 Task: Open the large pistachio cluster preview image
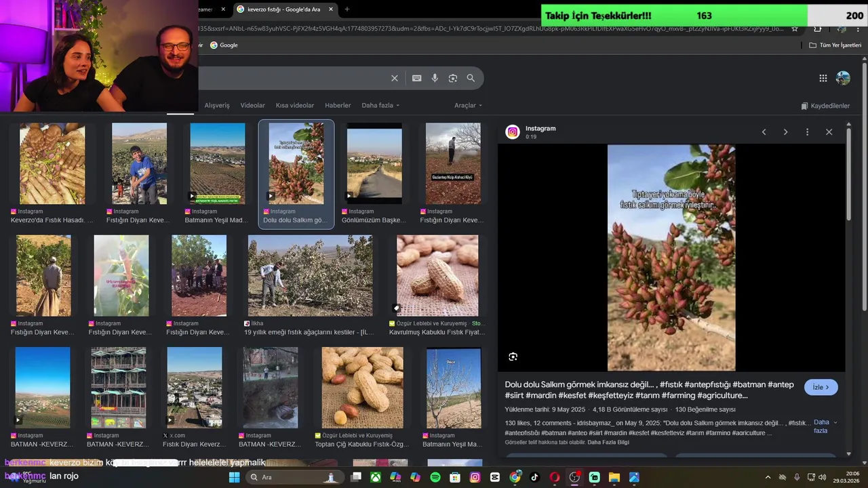671,258
